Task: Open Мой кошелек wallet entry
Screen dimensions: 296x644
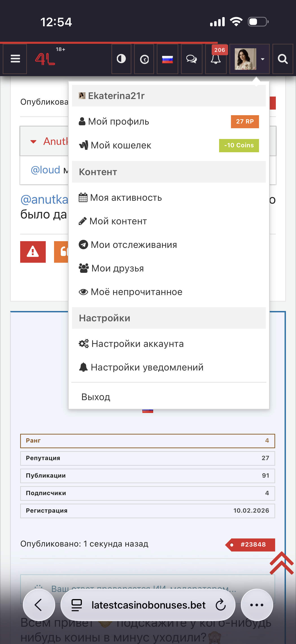Action: [x=121, y=145]
